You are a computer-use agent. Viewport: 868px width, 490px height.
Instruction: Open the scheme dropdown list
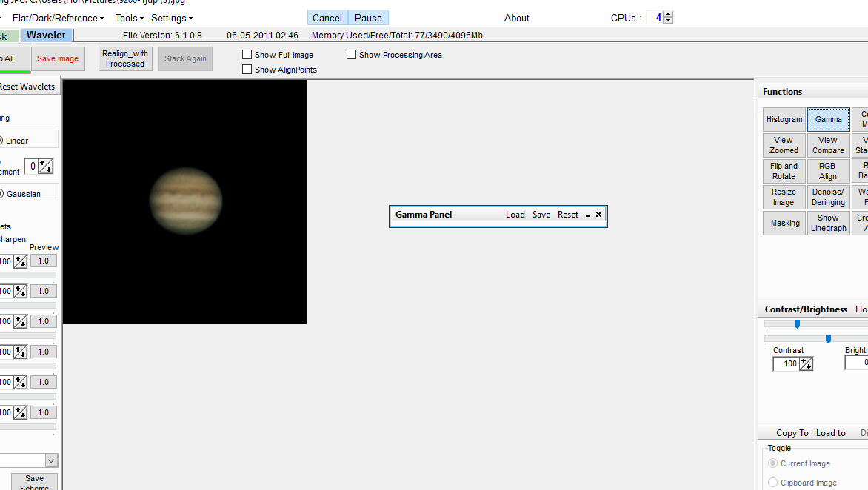tap(51, 460)
